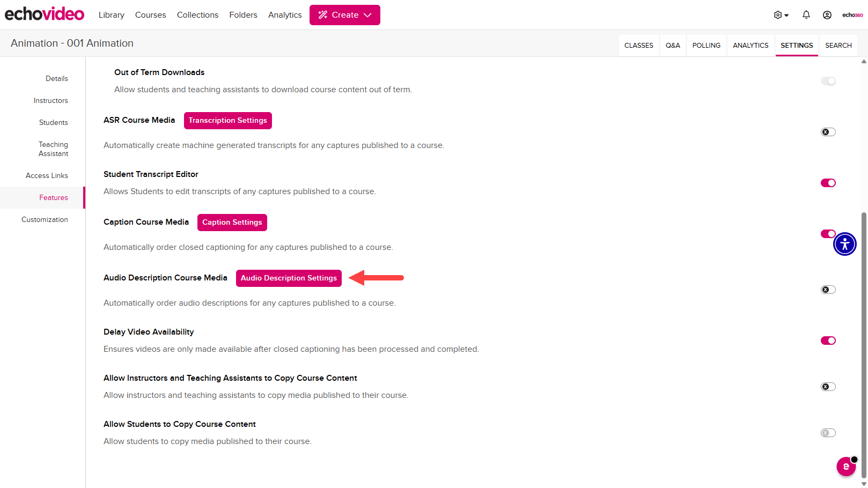
Task: Open the settings gear menu
Action: 781,15
